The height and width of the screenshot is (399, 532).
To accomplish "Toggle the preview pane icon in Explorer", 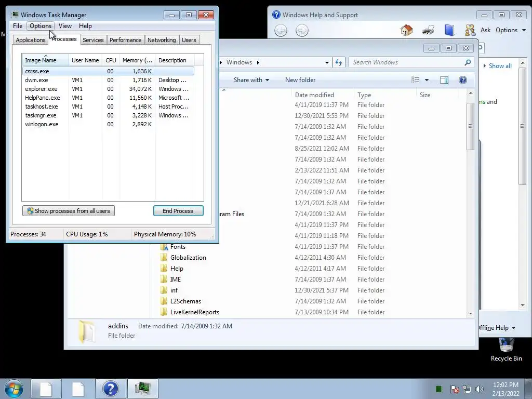I will pyautogui.click(x=444, y=79).
